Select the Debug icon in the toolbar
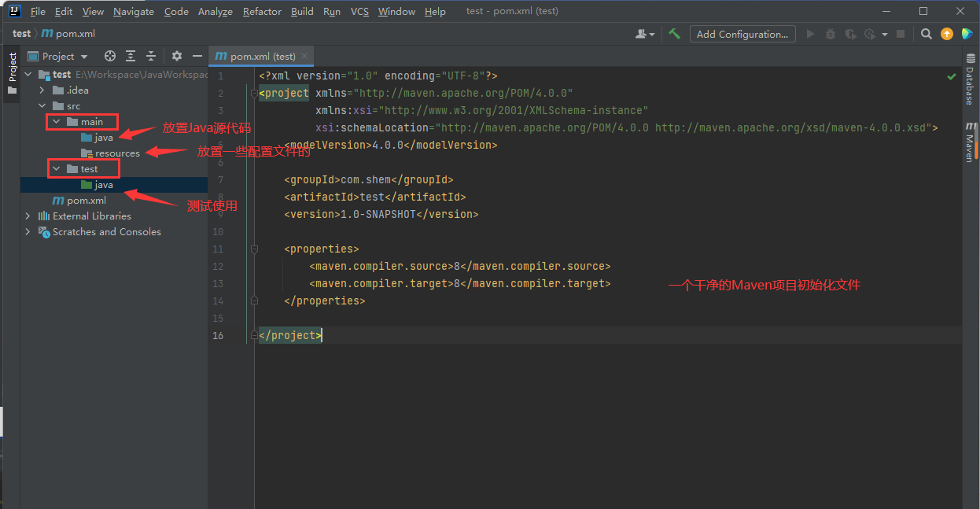Viewport: 980px width, 509px height. [x=830, y=34]
